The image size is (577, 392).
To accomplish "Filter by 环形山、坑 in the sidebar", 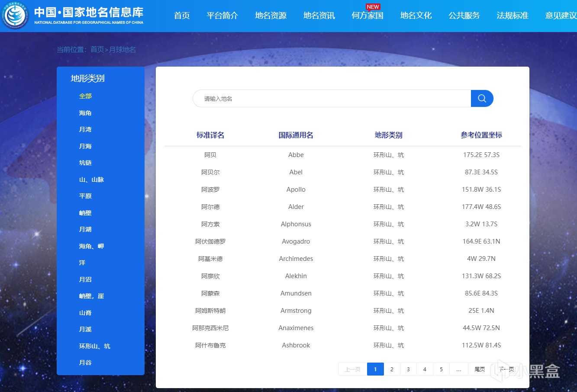I will coord(94,346).
